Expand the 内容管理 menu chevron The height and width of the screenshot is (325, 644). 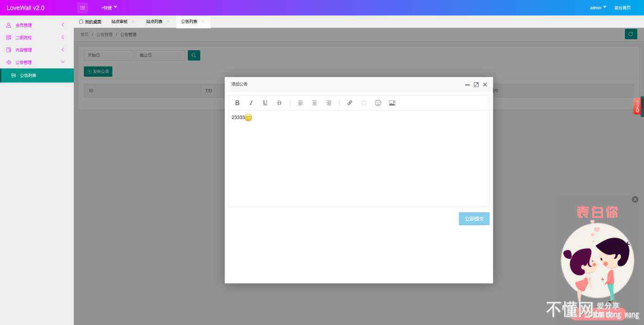click(63, 50)
